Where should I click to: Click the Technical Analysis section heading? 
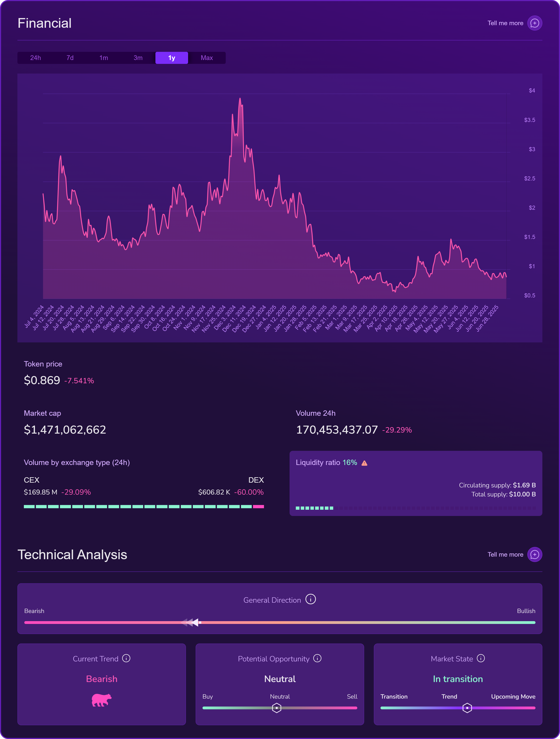[x=72, y=554]
